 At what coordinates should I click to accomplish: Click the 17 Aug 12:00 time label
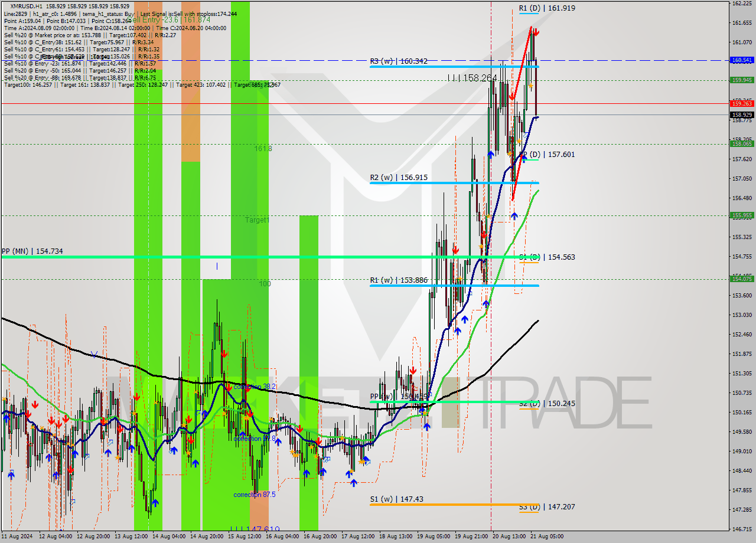point(359,537)
